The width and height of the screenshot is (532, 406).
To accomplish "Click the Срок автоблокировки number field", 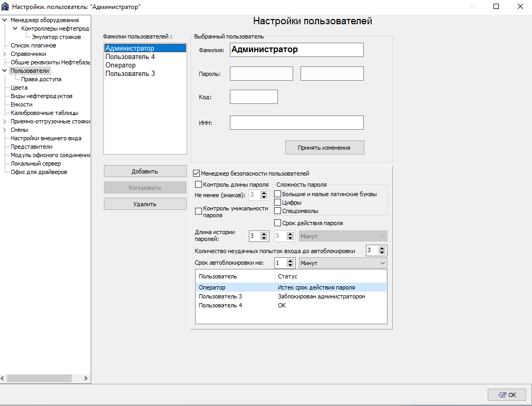I will (x=280, y=263).
